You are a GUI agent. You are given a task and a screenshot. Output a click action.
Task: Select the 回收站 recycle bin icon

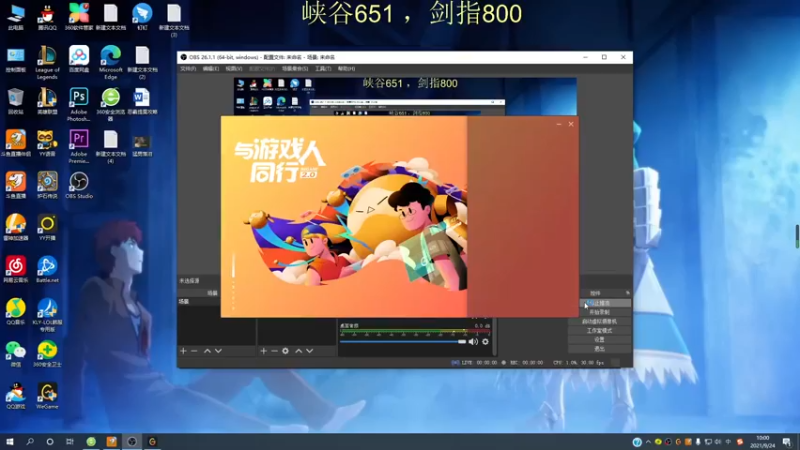[x=15, y=101]
